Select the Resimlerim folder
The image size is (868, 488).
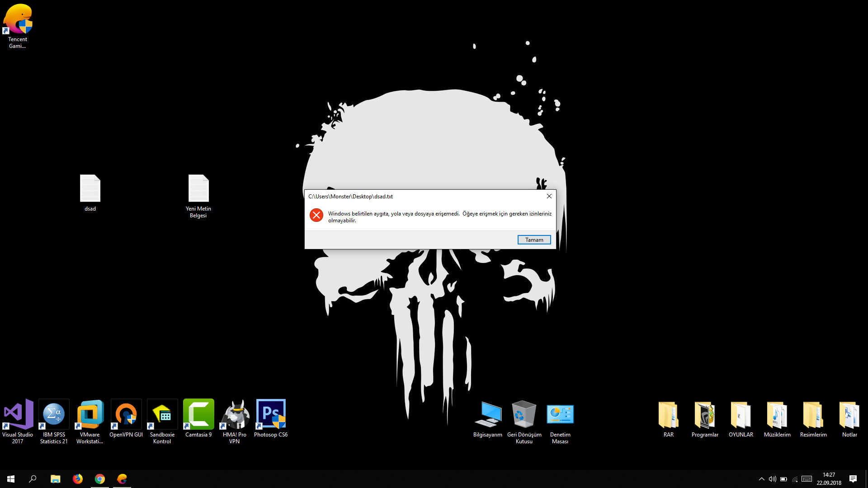[813, 419]
